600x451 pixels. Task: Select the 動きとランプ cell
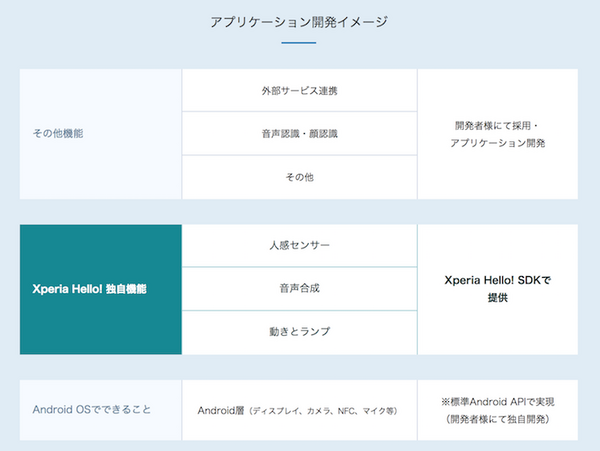[299, 331]
